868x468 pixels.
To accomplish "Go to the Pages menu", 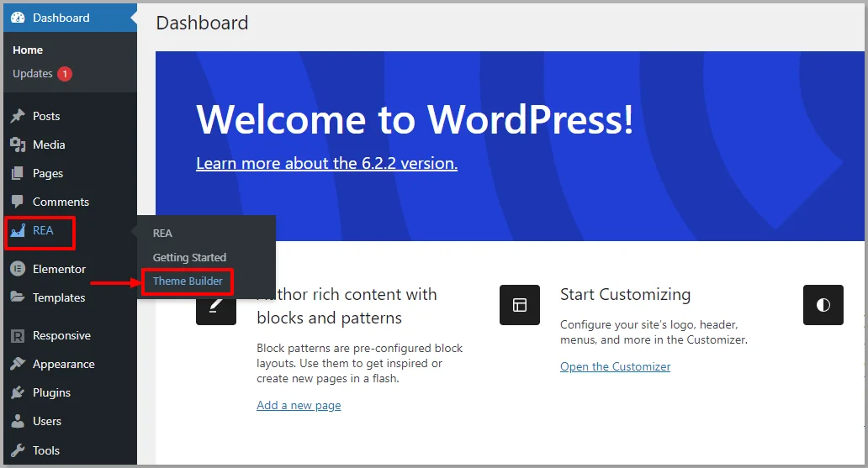I will click(70, 174).
